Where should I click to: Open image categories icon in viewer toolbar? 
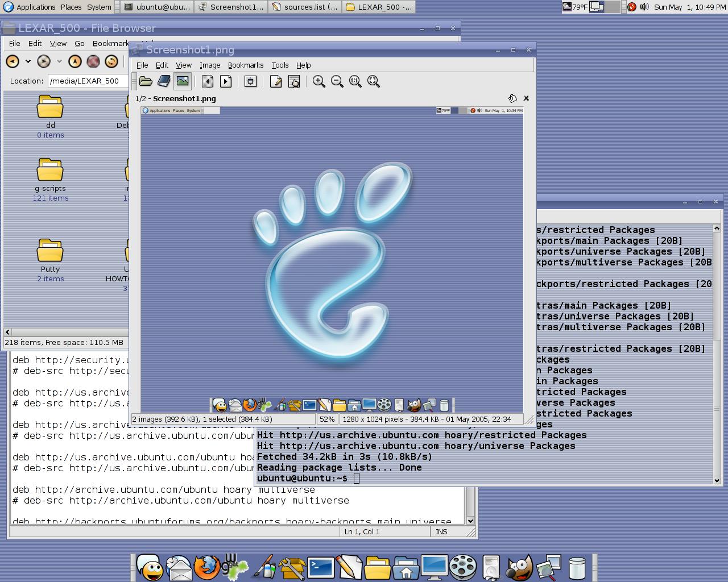tap(294, 81)
